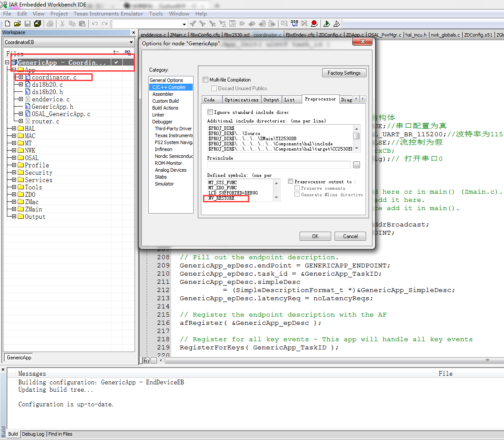Tick the Ignore standard include directories checkbox

coord(210,112)
